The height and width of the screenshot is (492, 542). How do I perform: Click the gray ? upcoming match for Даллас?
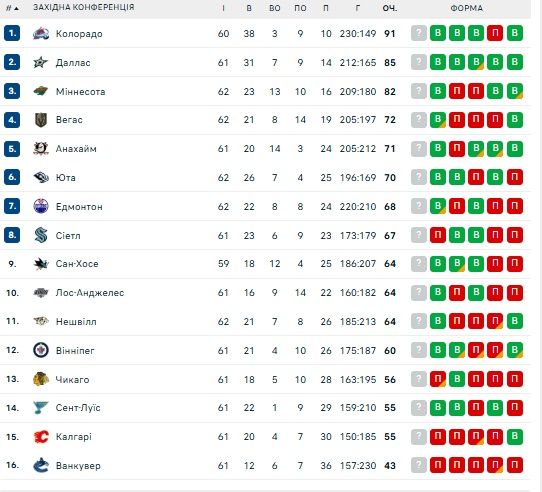click(x=419, y=62)
